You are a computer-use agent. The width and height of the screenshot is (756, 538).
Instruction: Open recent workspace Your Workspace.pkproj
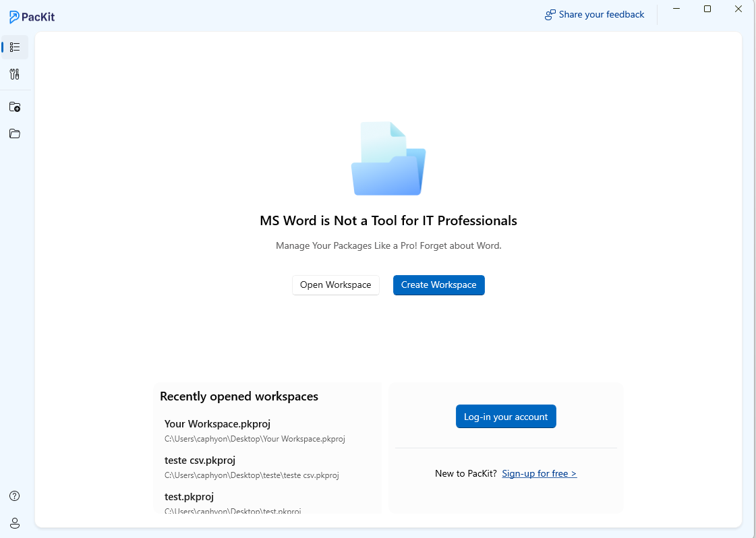point(218,424)
